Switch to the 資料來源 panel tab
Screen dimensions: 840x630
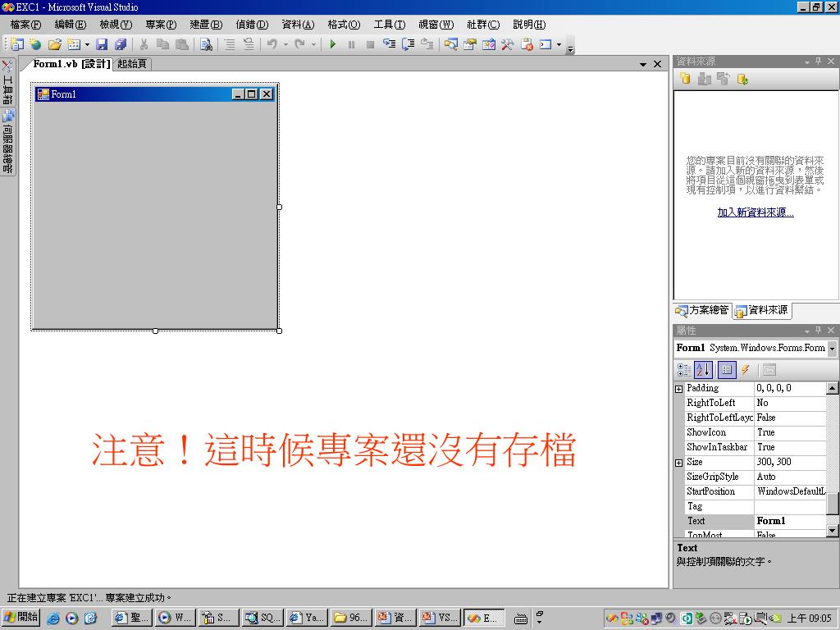coord(761,310)
